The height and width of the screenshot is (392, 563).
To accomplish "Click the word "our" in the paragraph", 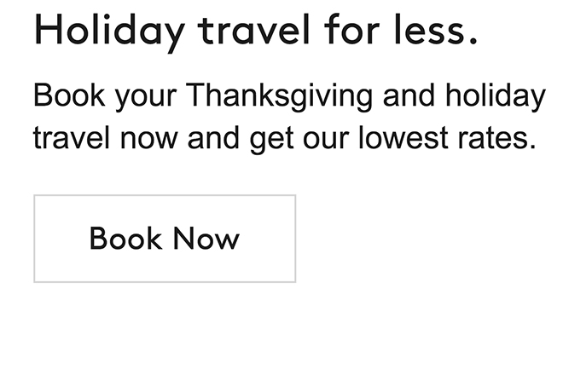I will [325, 139].
